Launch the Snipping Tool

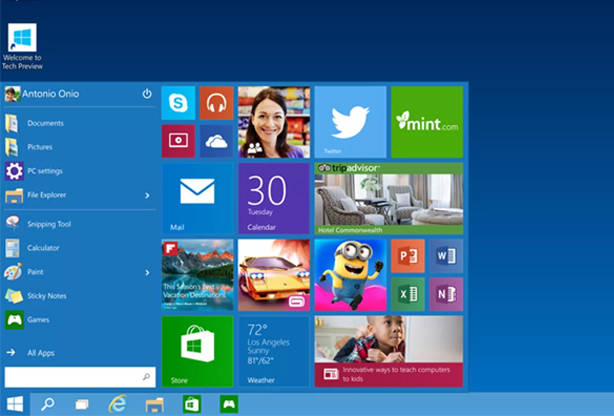(x=80, y=224)
